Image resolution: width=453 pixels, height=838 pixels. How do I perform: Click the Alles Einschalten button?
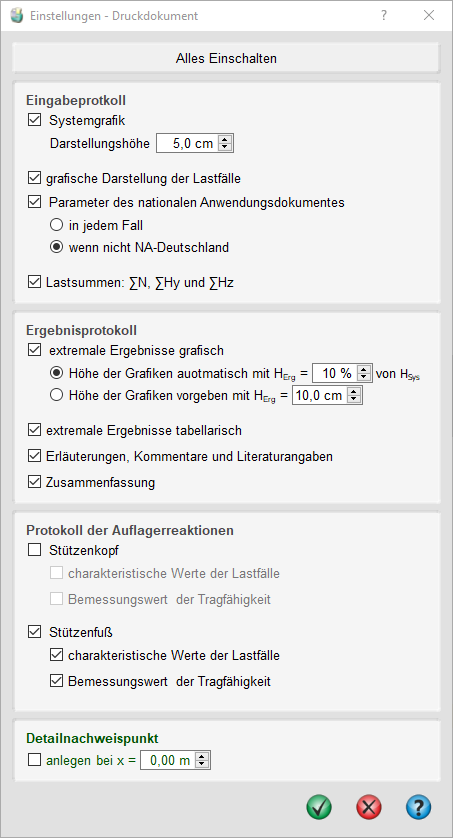click(226, 58)
